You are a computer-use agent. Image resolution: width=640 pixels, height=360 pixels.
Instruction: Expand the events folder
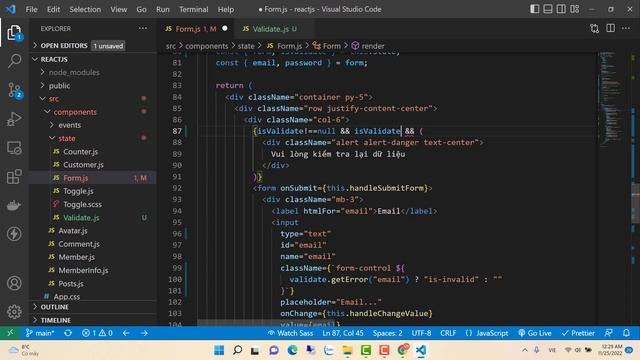[x=69, y=125]
